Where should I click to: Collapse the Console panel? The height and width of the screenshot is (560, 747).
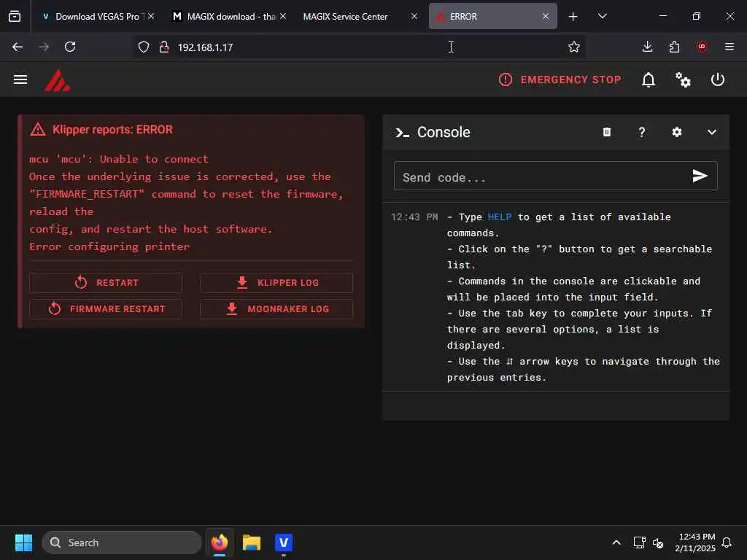pos(712,132)
